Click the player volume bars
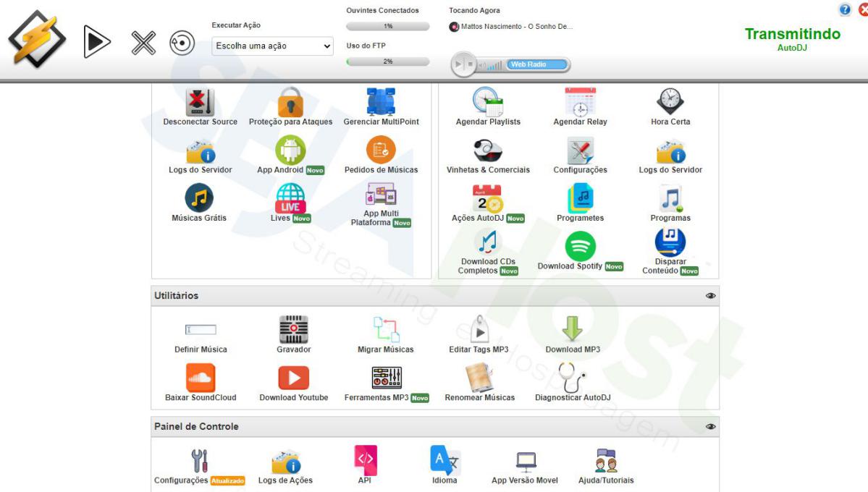This screenshot has width=868, height=492. coord(494,66)
